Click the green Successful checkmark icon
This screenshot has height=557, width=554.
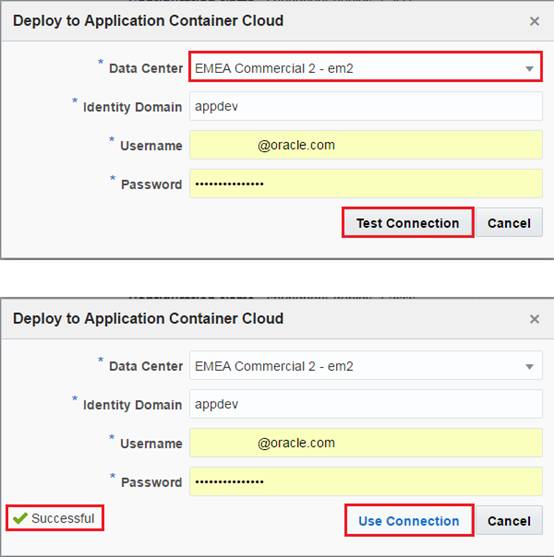(x=20, y=518)
